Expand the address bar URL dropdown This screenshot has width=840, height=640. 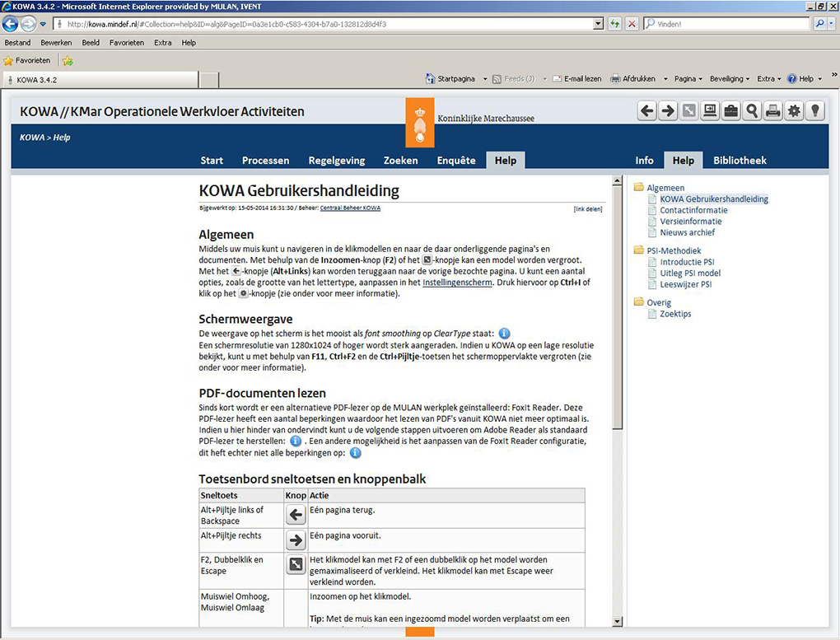coord(599,24)
